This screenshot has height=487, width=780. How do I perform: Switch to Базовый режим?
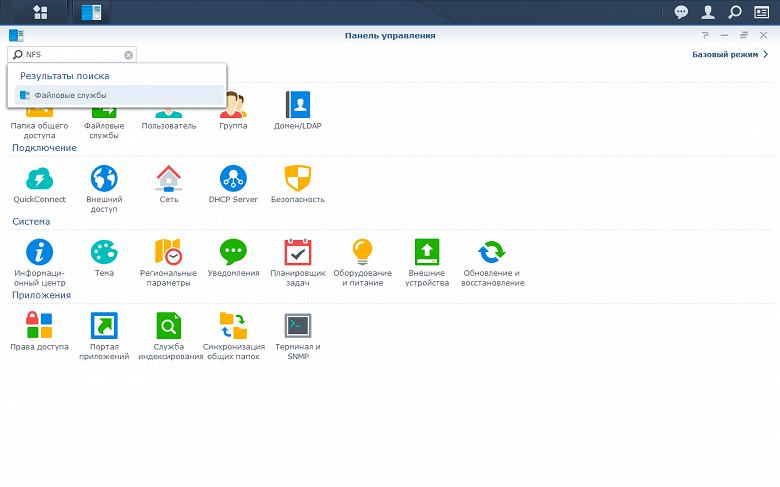click(730, 54)
